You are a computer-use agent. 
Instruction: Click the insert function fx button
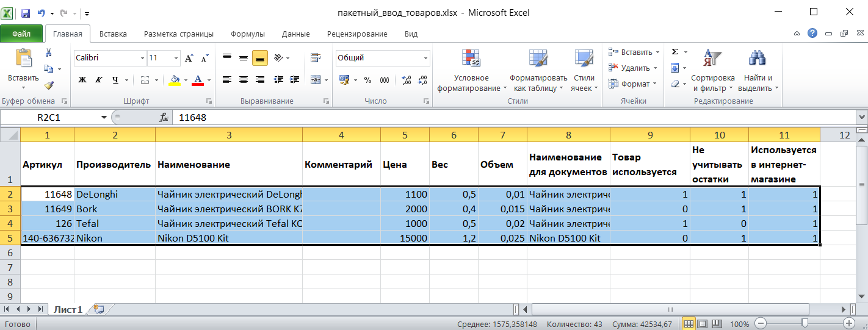tap(164, 117)
